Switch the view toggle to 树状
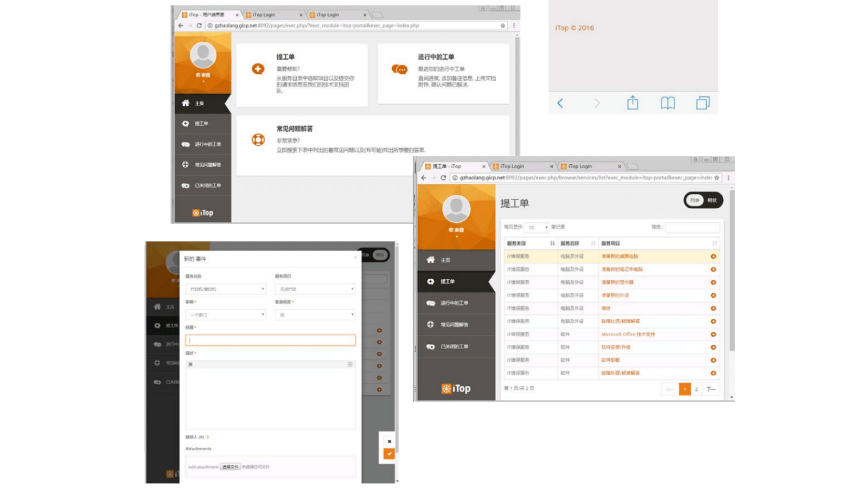This screenshot has width=868, height=488. coord(712,200)
